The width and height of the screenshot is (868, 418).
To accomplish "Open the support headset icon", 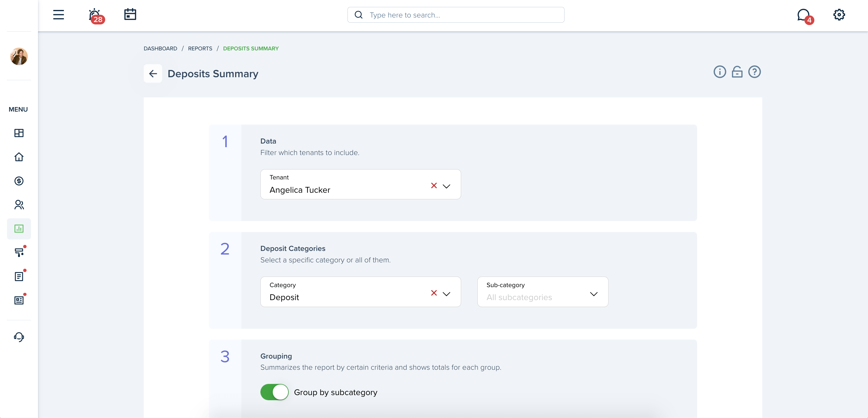I will [x=19, y=337].
